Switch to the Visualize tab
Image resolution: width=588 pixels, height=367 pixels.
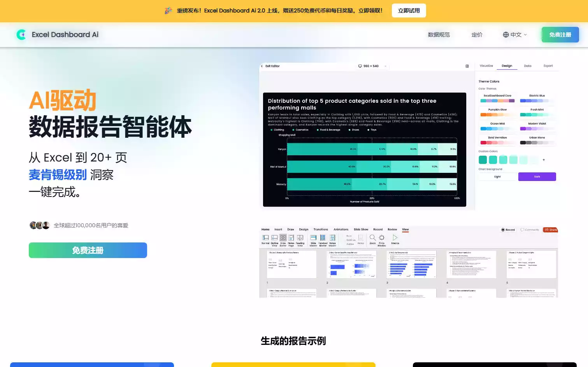pyautogui.click(x=486, y=66)
